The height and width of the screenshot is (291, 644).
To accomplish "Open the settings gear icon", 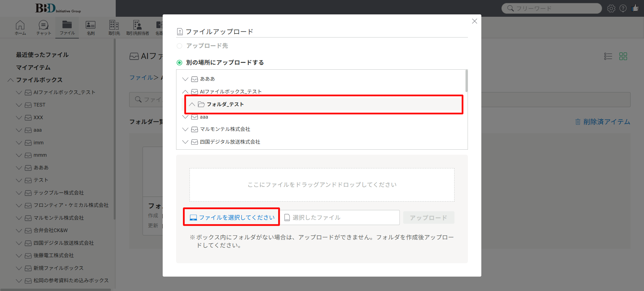I will pyautogui.click(x=611, y=8).
